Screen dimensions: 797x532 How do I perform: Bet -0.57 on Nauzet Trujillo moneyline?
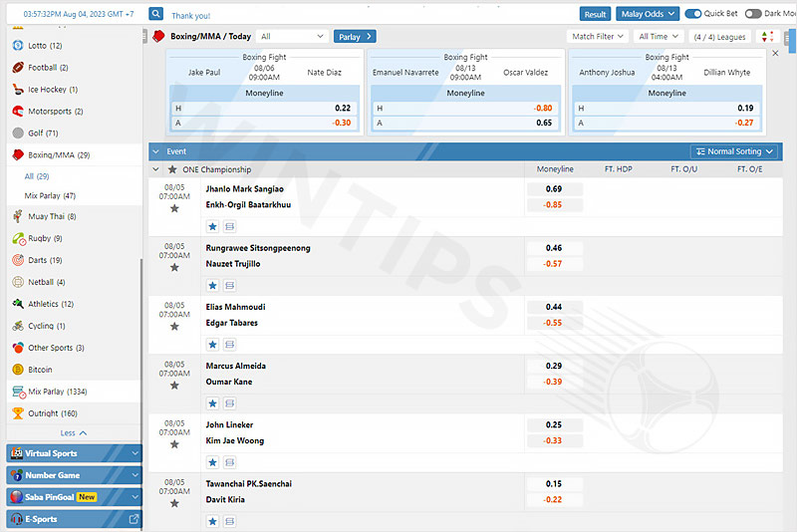(x=554, y=264)
